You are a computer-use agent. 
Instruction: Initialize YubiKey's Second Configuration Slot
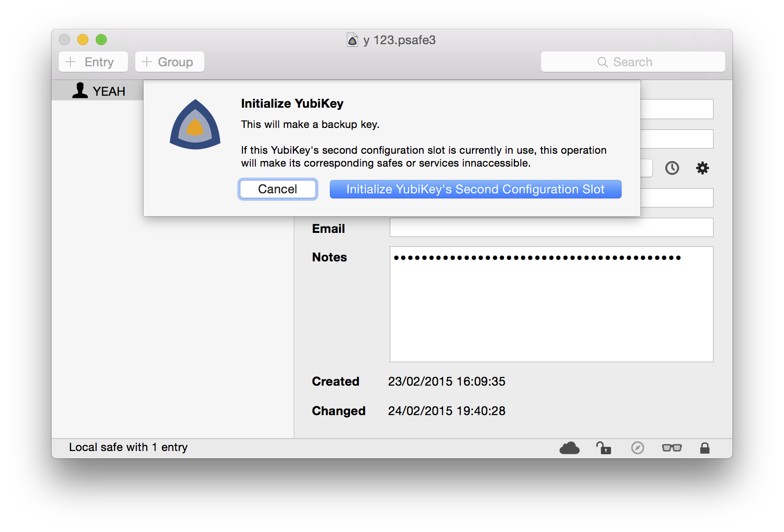point(475,189)
